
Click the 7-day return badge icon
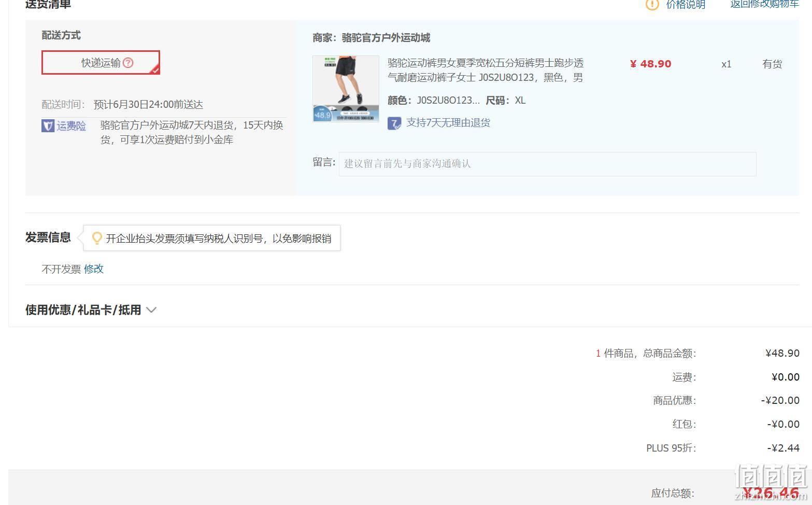click(x=394, y=123)
